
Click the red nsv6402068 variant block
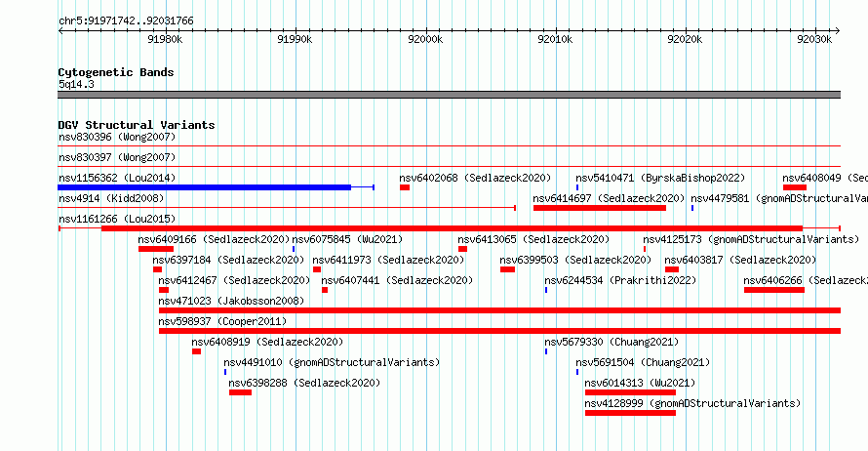click(x=405, y=187)
